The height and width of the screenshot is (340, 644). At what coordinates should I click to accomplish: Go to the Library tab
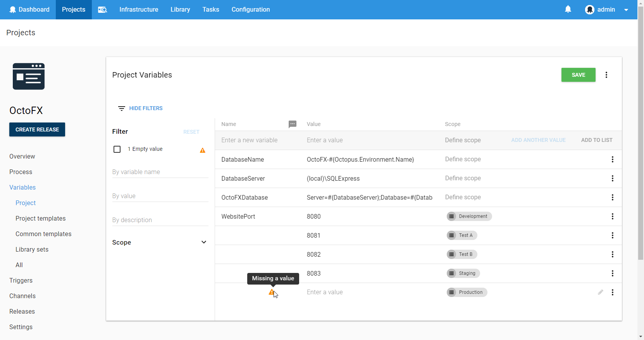tap(180, 10)
